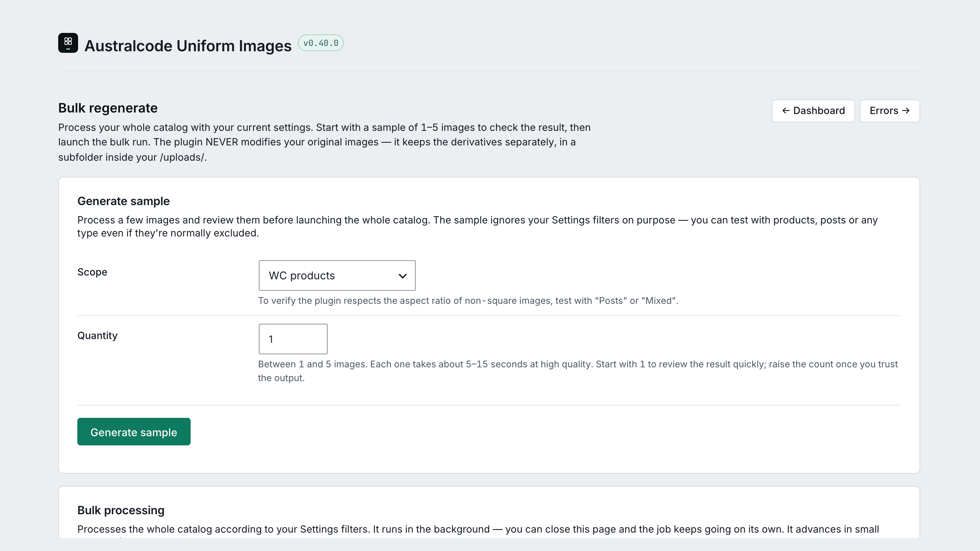Click the Bulk processing heading
This screenshot has width=980, height=551.
pos(121,510)
